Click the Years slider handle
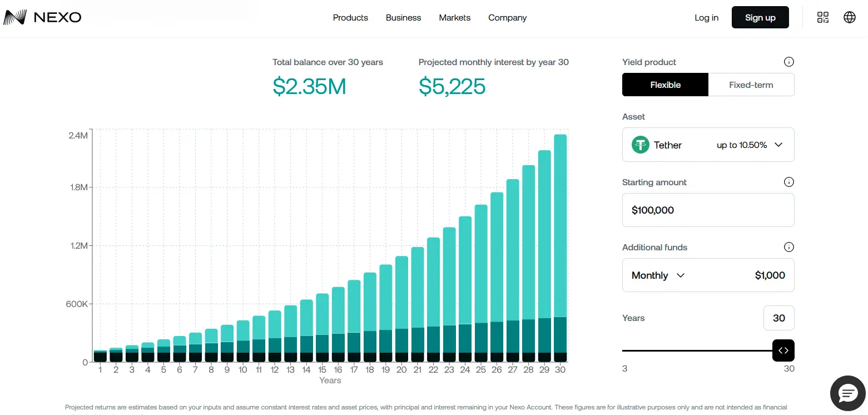The image size is (868, 415). [x=783, y=350]
